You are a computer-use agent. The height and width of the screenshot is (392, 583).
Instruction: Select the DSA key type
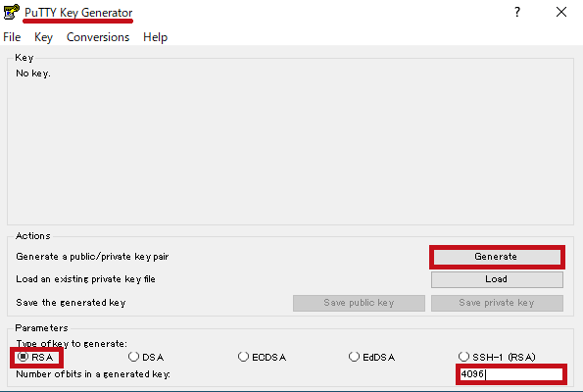(x=146, y=357)
